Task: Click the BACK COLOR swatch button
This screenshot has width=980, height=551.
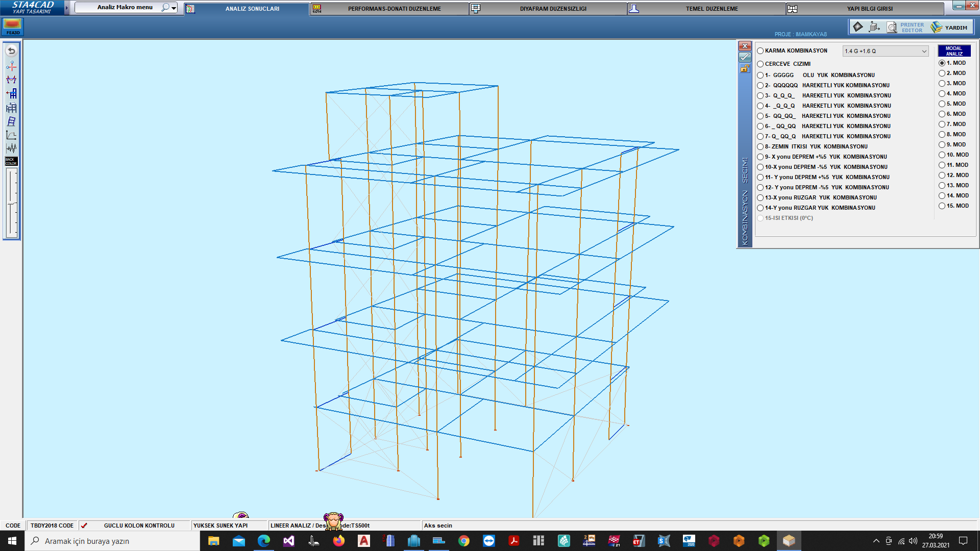Action: pos(11,161)
